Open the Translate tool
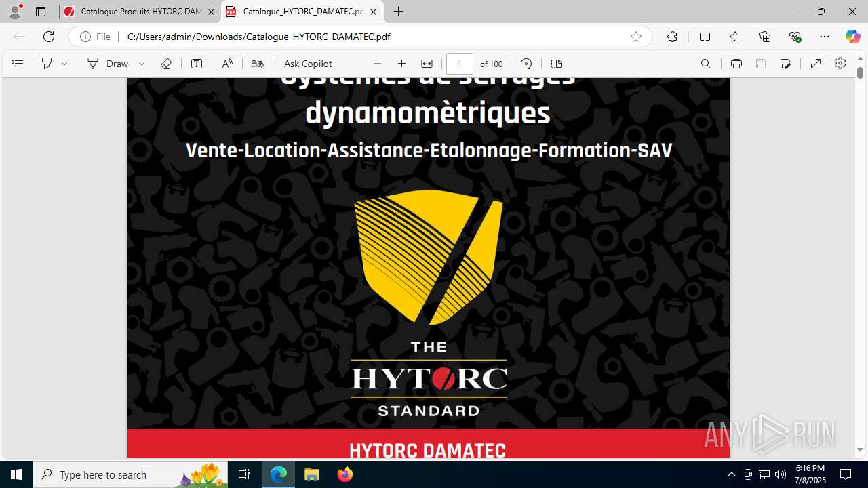This screenshot has height=488, width=868. [257, 64]
